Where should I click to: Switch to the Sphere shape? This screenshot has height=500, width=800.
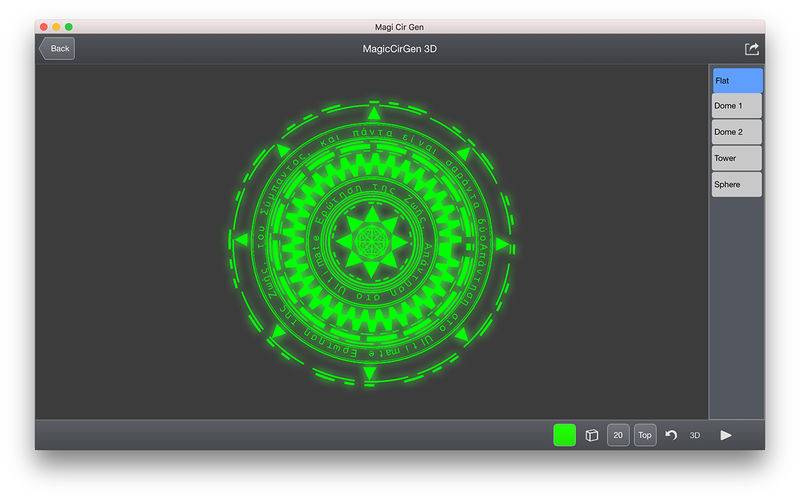[x=737, y=184]
